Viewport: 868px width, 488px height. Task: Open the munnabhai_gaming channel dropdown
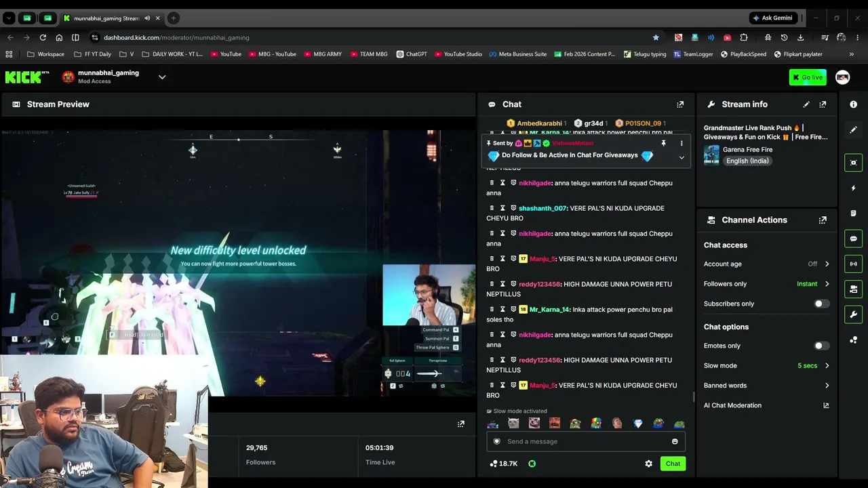(162, 77)
